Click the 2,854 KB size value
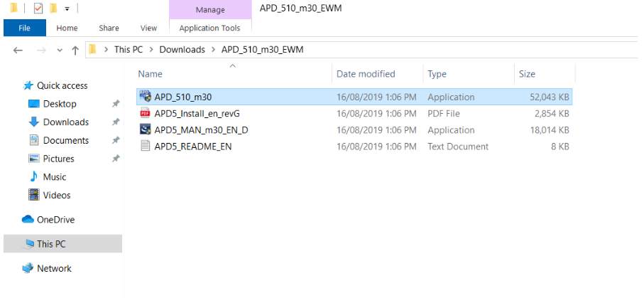 coord(552,114)
